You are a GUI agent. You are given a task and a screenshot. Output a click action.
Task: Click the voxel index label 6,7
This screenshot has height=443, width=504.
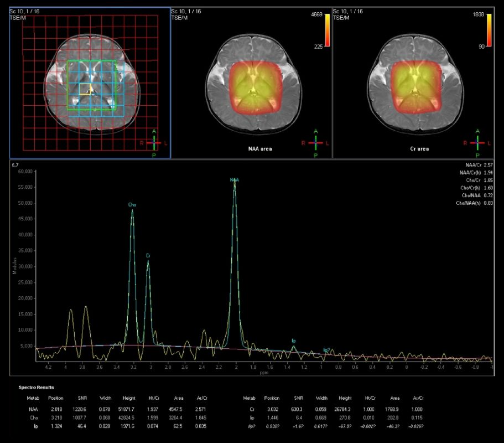(x=15, y=164)
